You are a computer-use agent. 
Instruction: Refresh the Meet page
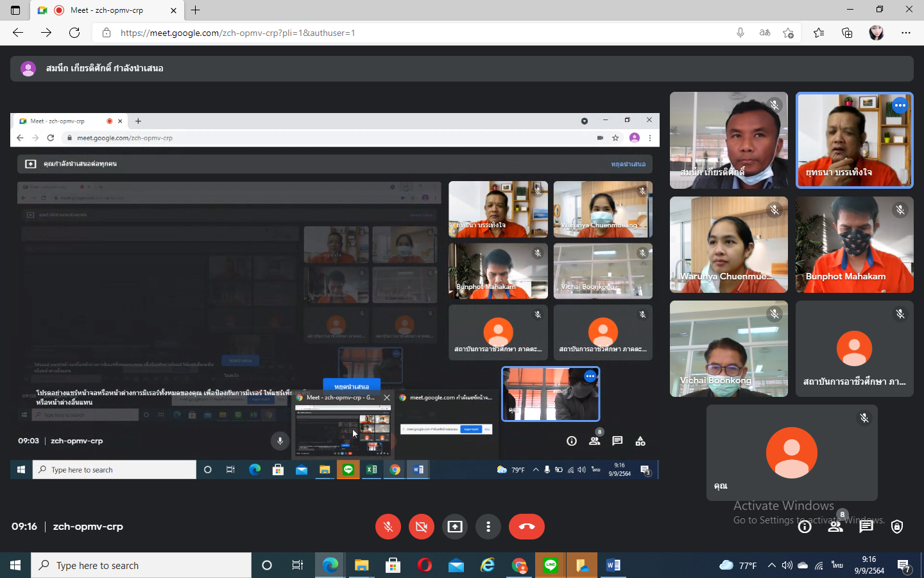point(74,33)
